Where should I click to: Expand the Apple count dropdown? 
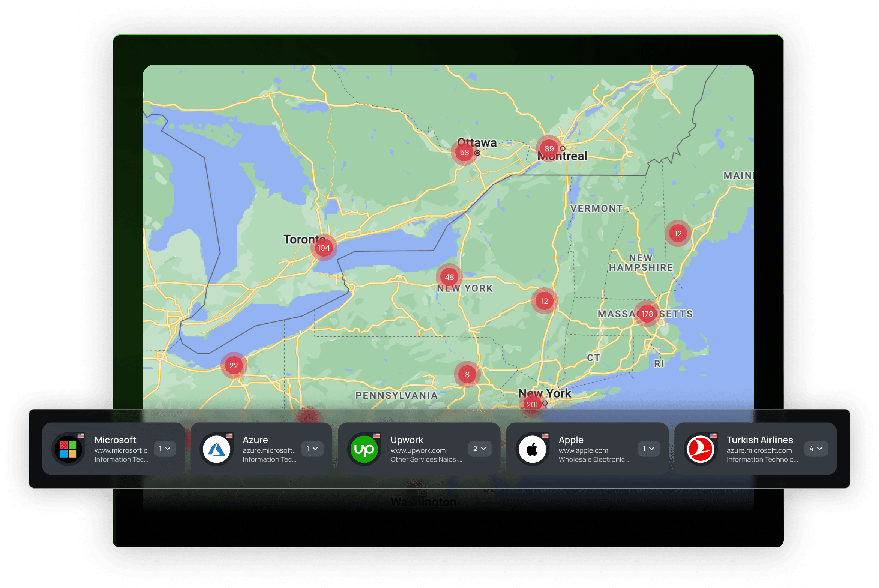(x=648, y=448)
